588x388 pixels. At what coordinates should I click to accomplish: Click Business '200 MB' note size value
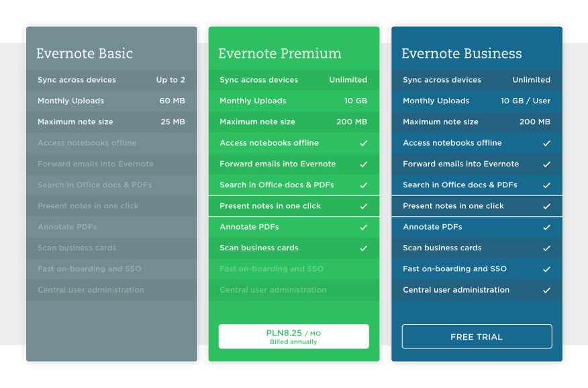tap(535, 122)
